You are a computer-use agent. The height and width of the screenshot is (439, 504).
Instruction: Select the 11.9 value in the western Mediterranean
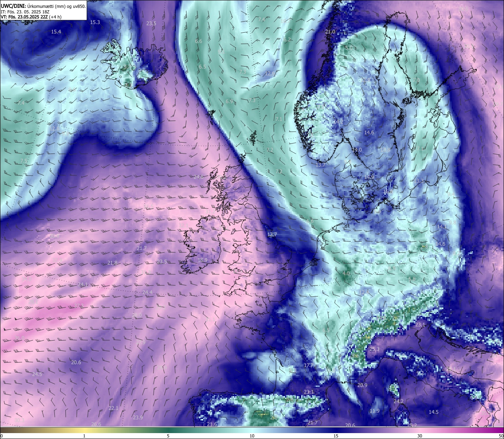(x=374, y=411)
